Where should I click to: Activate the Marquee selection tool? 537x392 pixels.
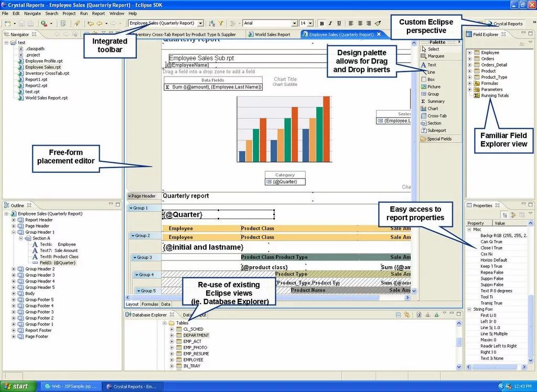[x=433, y=56]
